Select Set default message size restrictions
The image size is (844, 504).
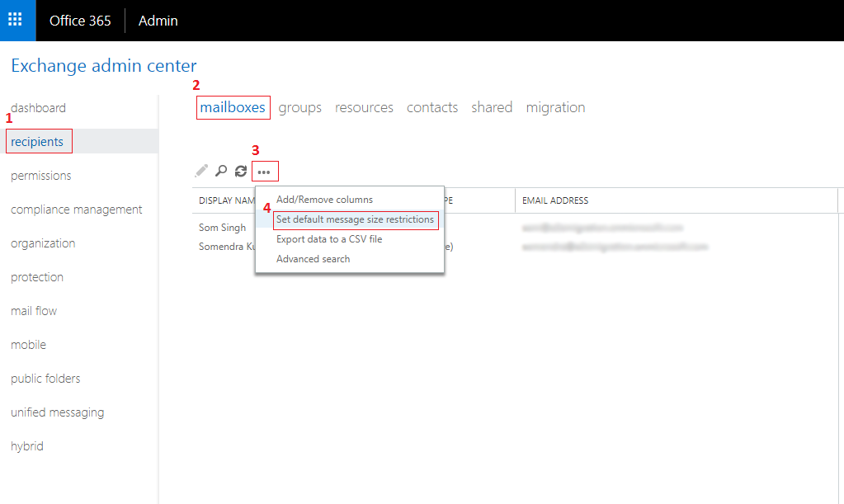(356, 219)
